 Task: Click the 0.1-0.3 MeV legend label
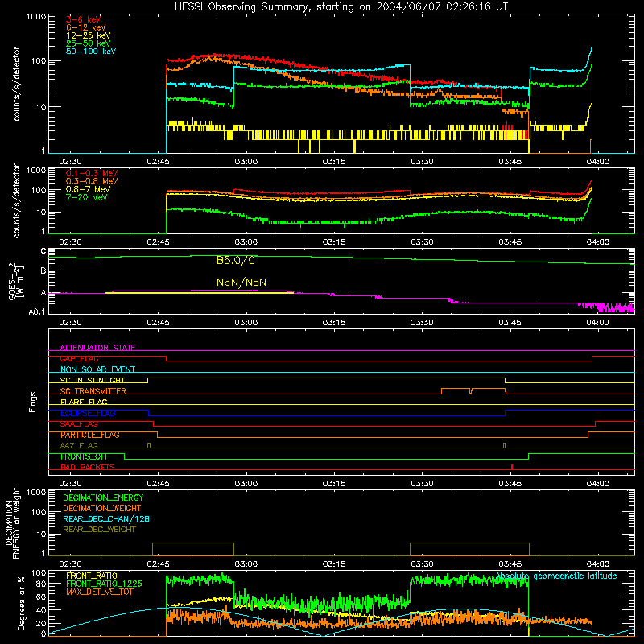(x=92, y=173)
